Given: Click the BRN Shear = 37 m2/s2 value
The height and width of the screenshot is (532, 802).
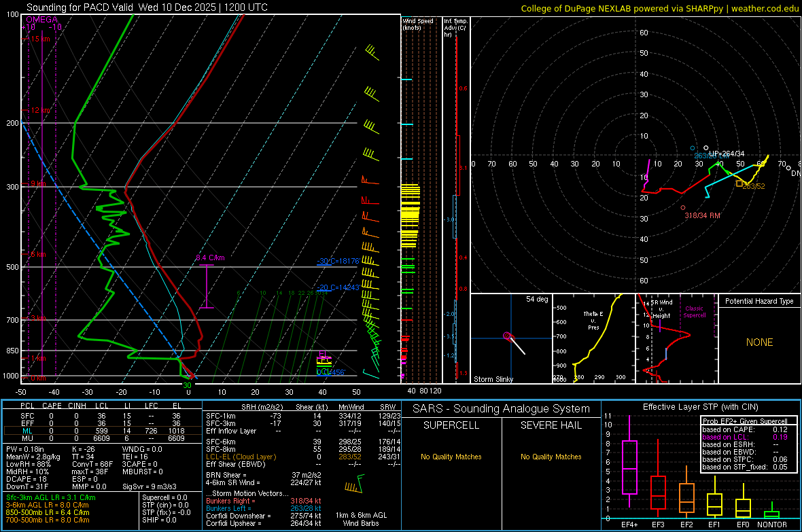Looking at the screenshot, I should tap(264, 475).
